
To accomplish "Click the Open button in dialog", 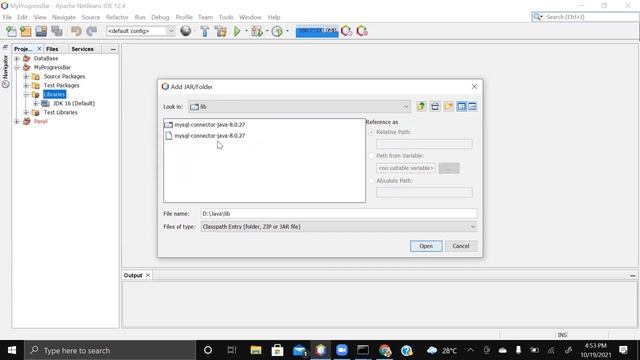I will 426,246.
